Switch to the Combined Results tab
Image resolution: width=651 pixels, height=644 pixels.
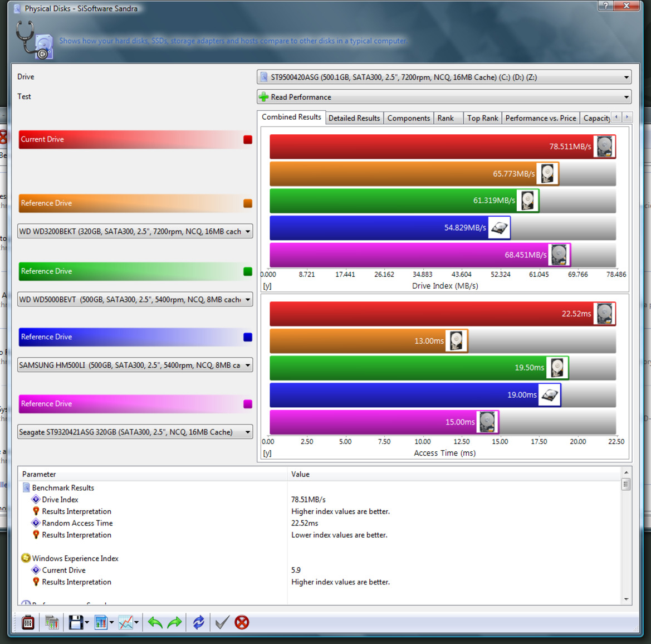[x=291, y=117]
